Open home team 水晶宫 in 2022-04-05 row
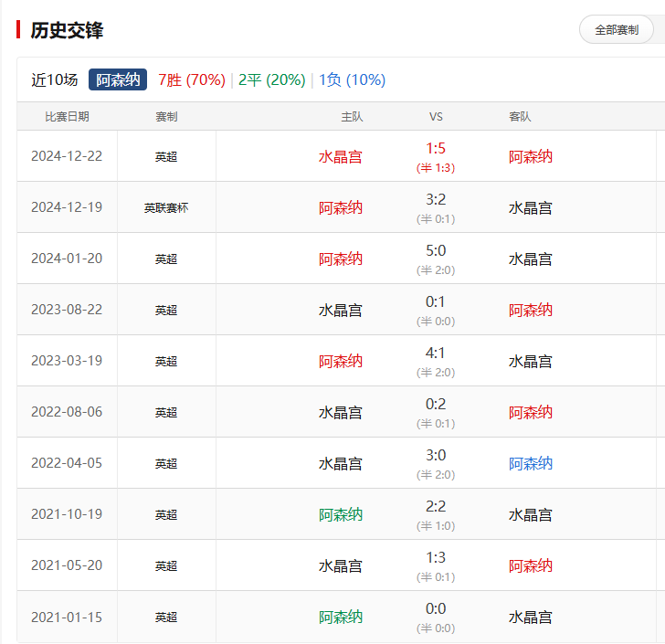Screen dimensions: 665x644 (341, 464)
